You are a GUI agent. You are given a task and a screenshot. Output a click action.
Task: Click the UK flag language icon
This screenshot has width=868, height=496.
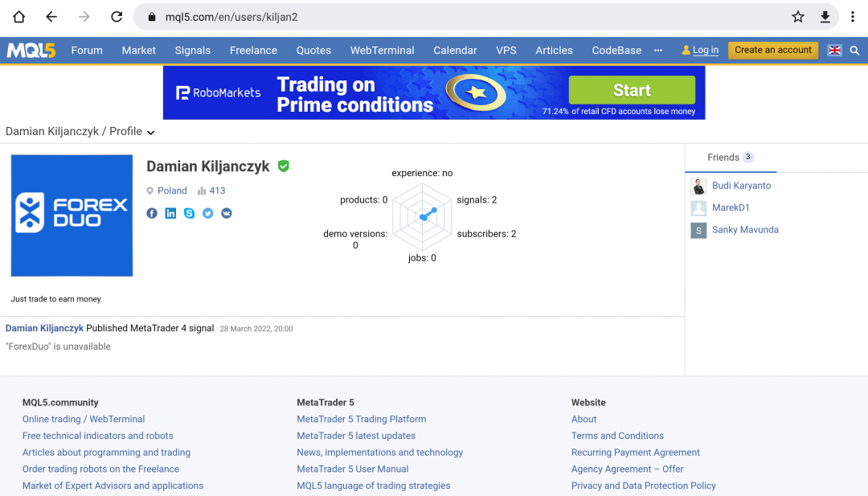point(834,50)
